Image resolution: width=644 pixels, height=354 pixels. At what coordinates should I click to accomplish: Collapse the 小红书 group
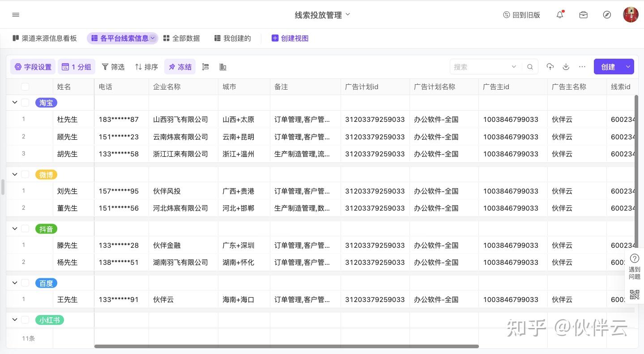coord(14,319)
